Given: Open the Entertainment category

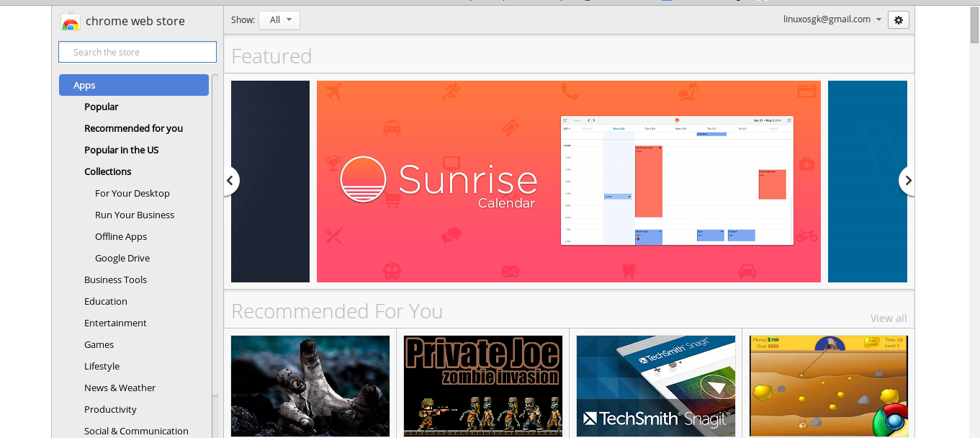Looking at the screenshot, I should tap(115, 323).
